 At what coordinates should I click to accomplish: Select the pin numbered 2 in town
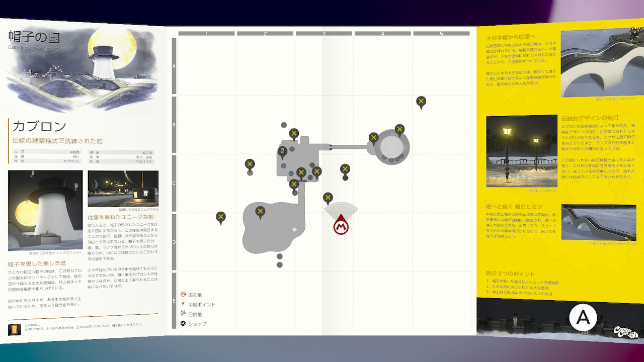(x=282, y=151)
